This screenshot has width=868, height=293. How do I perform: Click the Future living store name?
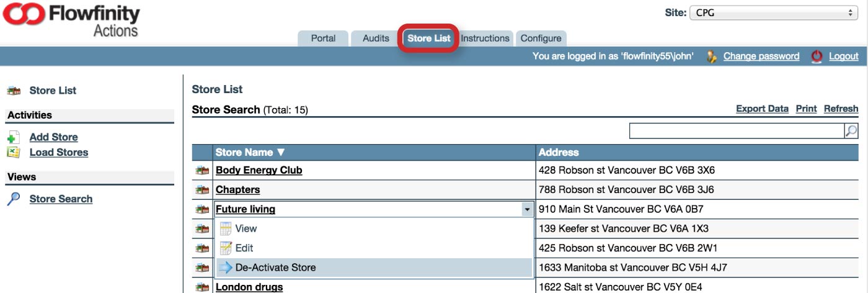pyautogui.click(x=245, y=210)
